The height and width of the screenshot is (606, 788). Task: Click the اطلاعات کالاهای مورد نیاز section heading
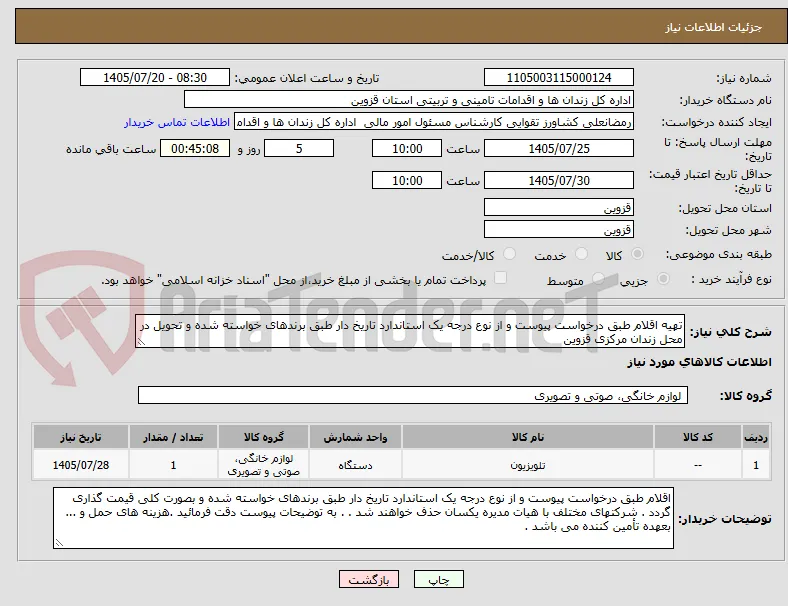[699, 362]
